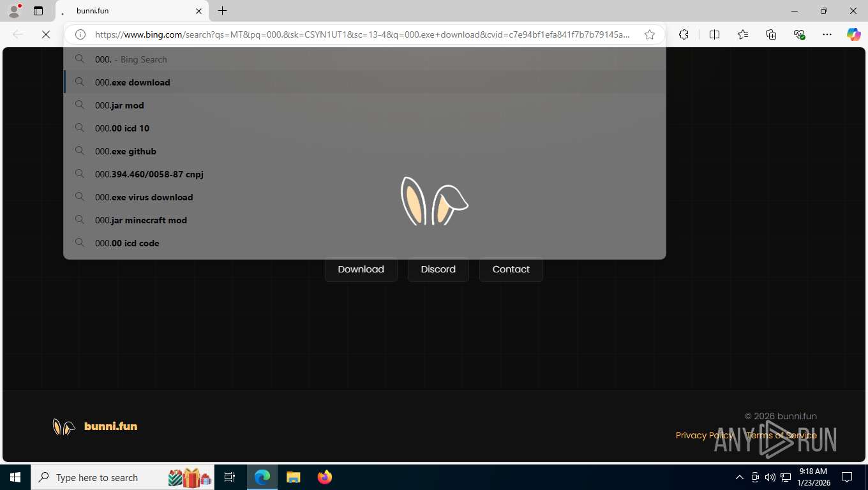Click the Download button
The image size is (868, 490).
361,269
